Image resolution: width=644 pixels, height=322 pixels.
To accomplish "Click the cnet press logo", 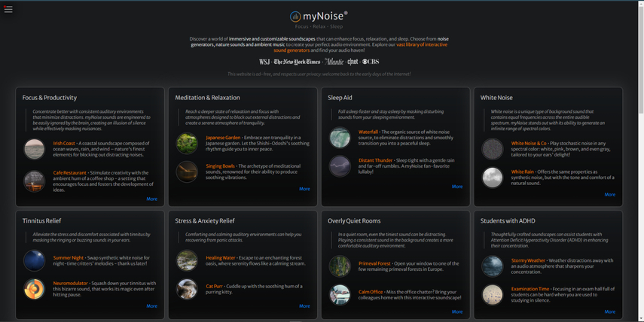I will click(x=353, y=62).
